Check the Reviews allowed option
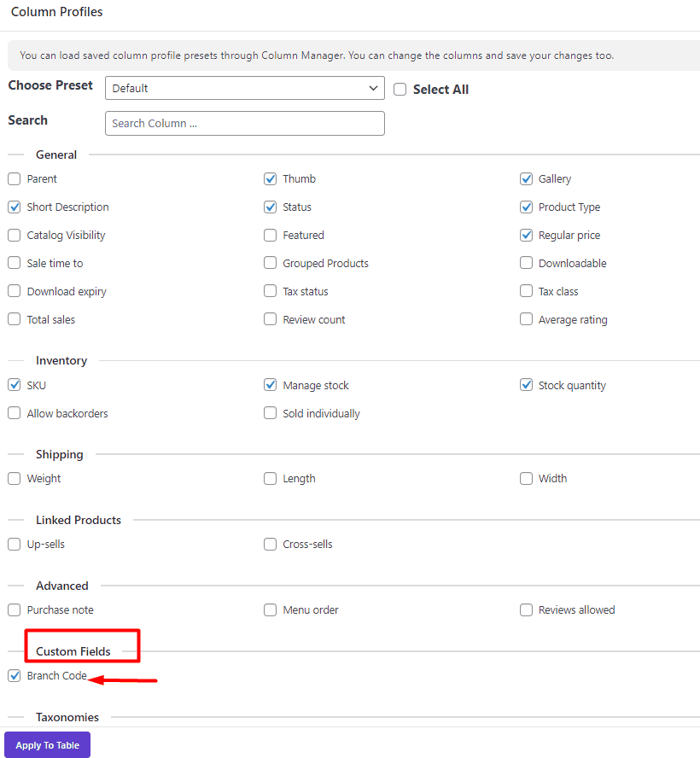Image resolution: width=700 pixels, height=758 pixels. 526,609
